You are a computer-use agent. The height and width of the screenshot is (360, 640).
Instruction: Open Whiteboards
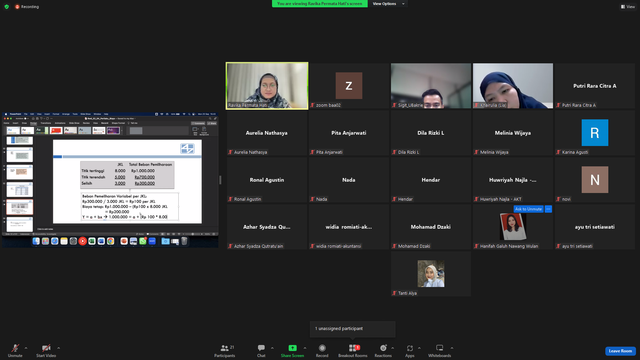tap(440, 351)
